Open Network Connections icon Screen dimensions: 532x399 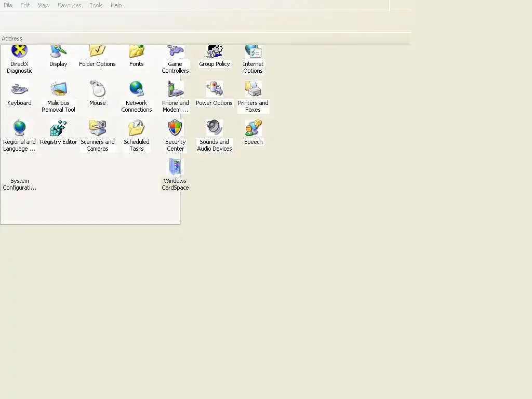click(137, 89)
